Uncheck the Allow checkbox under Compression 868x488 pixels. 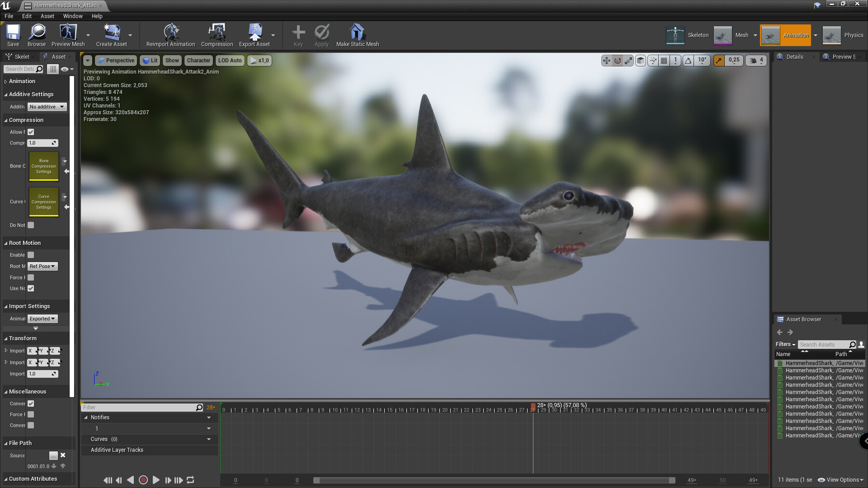click(30, 132)
